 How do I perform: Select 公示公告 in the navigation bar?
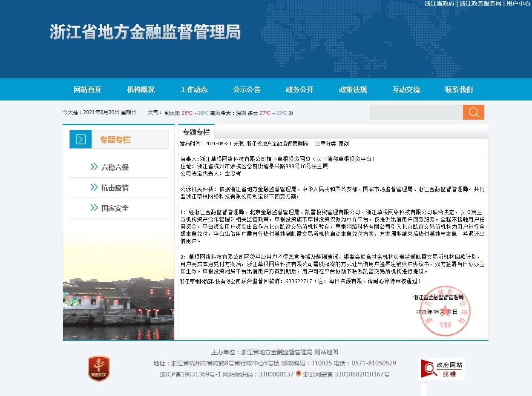247,89
